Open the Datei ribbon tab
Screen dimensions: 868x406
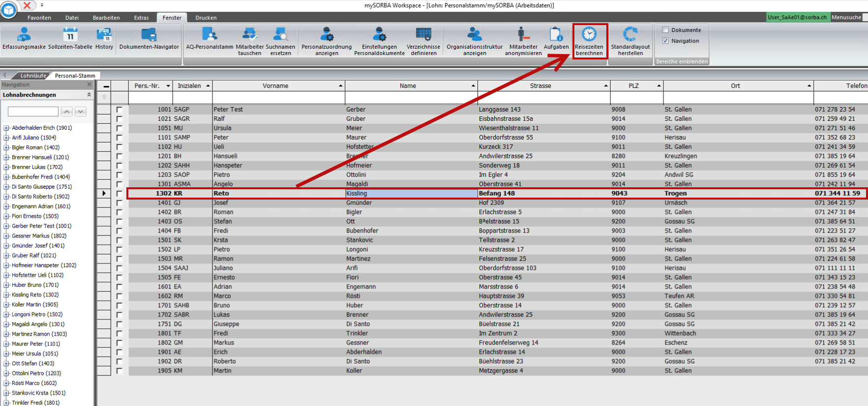72,18
